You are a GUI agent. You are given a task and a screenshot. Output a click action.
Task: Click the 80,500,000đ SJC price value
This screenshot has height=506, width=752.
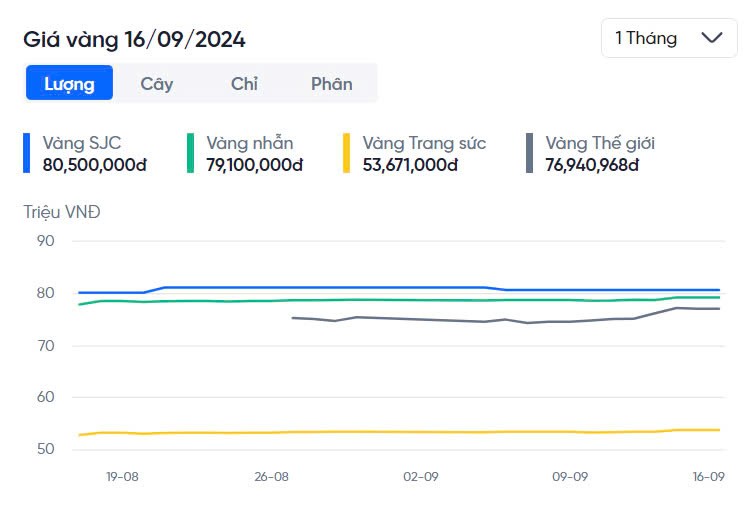coord(94,164)
